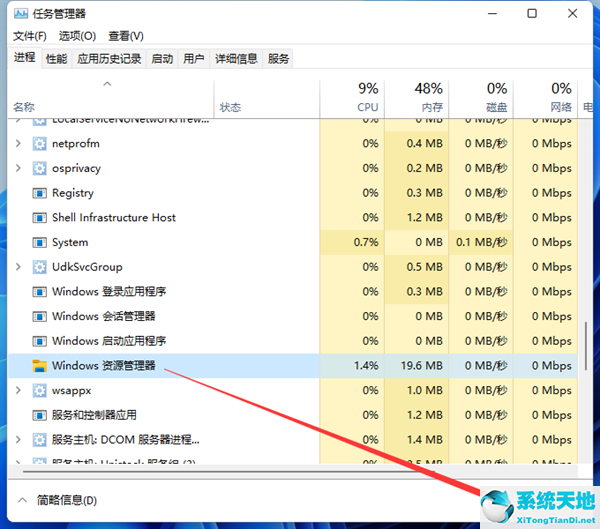Screen dimensions: 600x529
Task: Open the 查看(V) menu
Action: click(126, 36)
